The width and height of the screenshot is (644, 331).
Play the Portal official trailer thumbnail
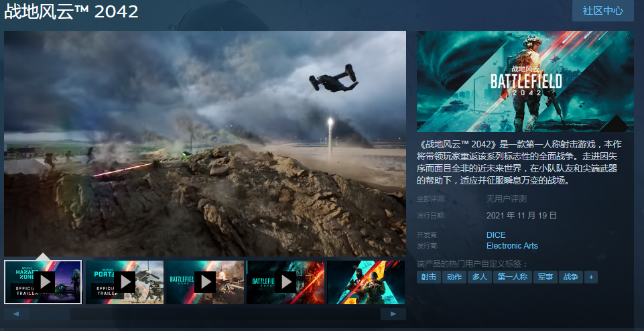point(125,282)
